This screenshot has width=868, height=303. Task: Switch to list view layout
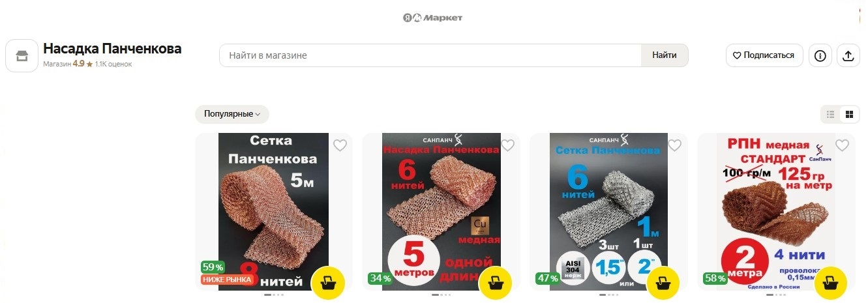click(830, 115)
